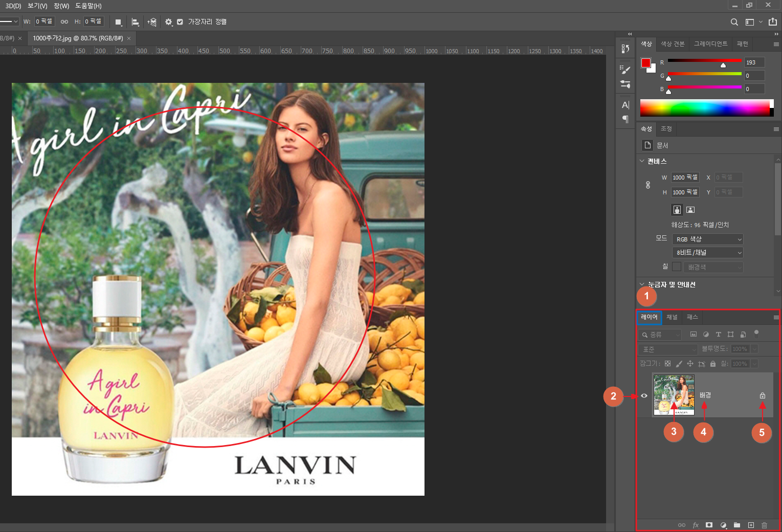Create a new layer
Screen dimensions: 782x532
point(751,525)
